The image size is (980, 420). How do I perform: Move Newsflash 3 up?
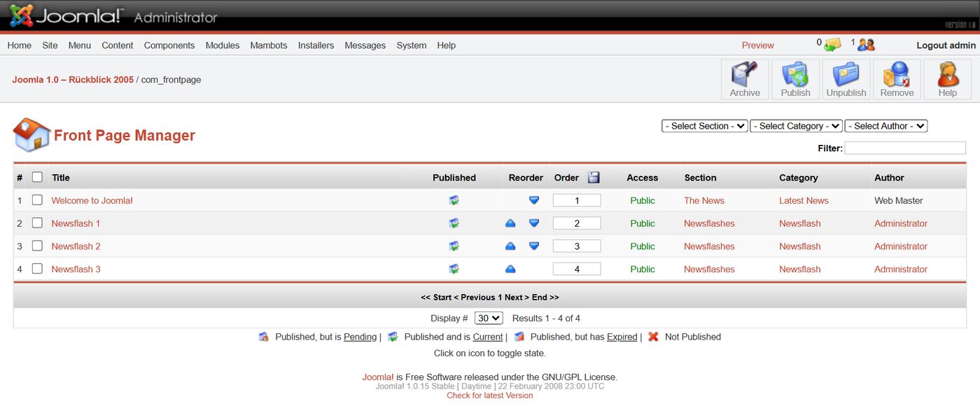(510, 269)
